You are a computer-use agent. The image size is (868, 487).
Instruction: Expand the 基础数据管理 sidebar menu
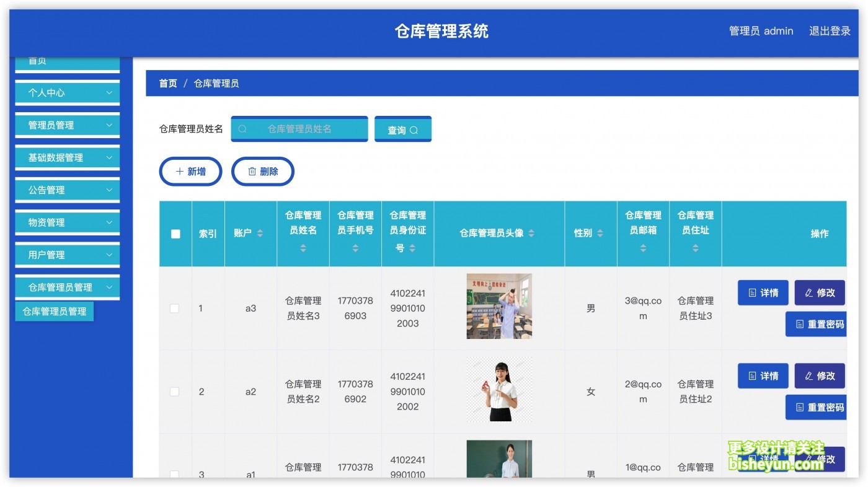click(x=67, y=157)
